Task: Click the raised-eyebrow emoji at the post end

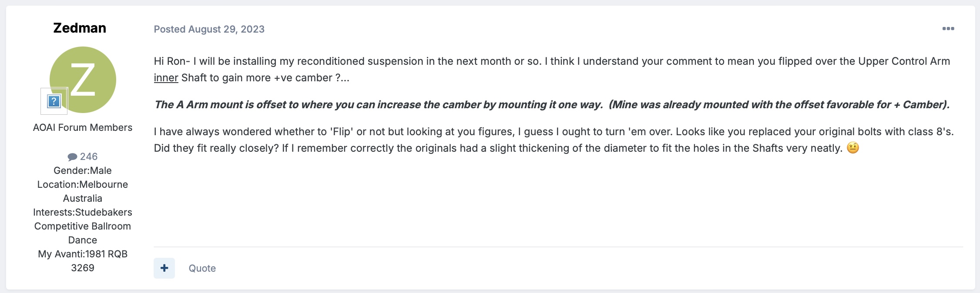Action: click(853, 148)
